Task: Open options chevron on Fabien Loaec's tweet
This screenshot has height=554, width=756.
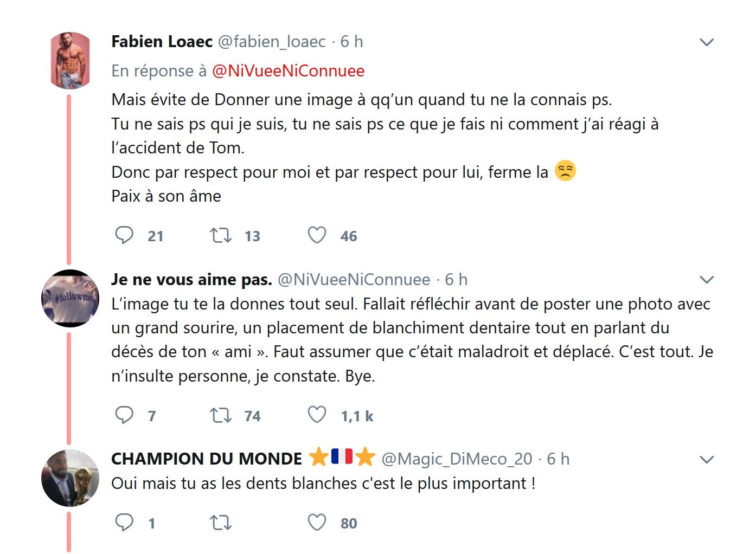Action: (x=707, y=42)
